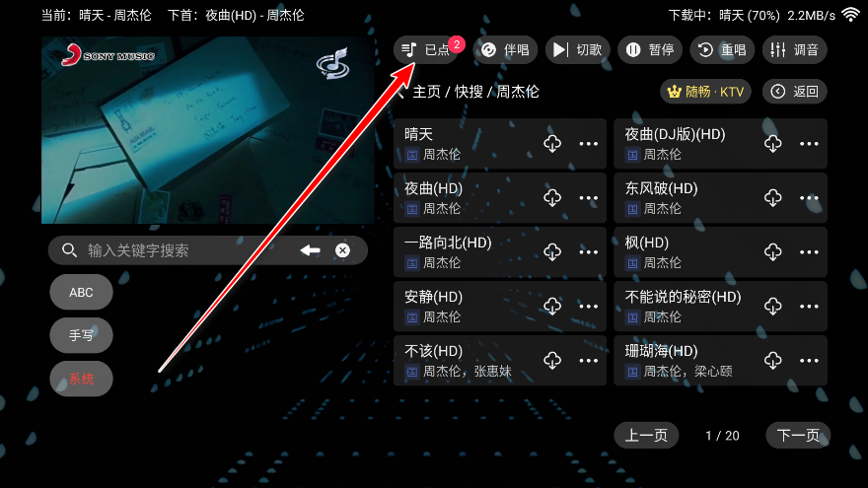Viewport: 868px width, 488px height.
Task: Clear search with the X icon
Action: click(x=342, y=250)
